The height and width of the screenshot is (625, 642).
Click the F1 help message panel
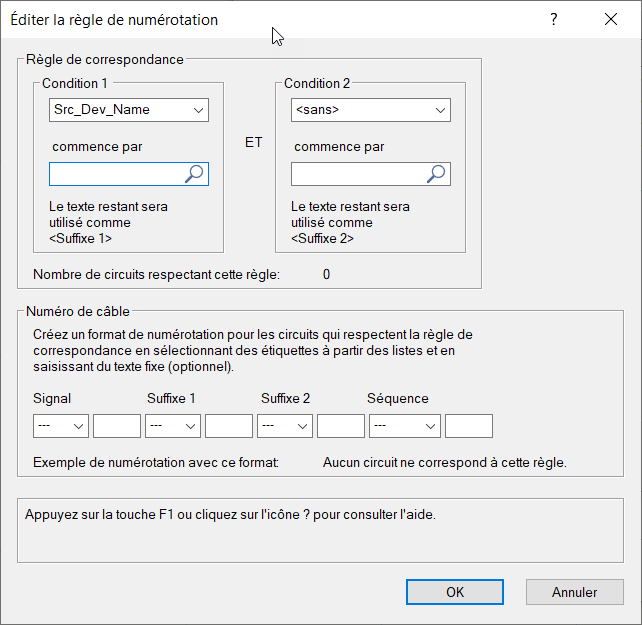tap(320, 530)
